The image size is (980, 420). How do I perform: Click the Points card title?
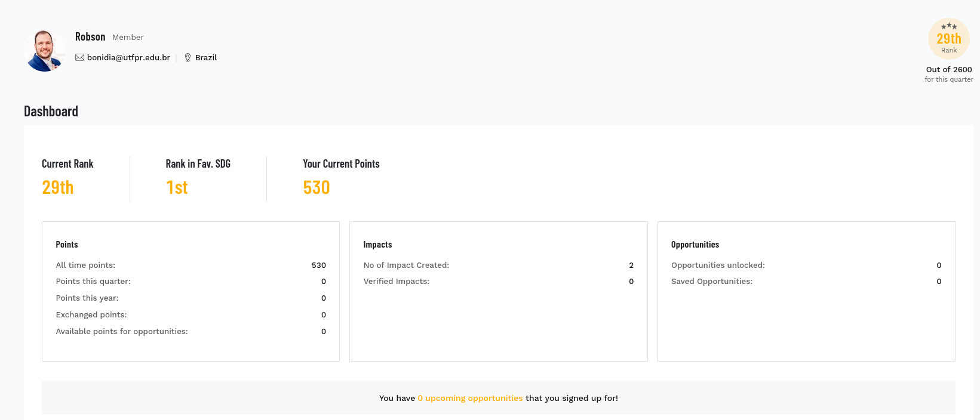tap(67, 245)
